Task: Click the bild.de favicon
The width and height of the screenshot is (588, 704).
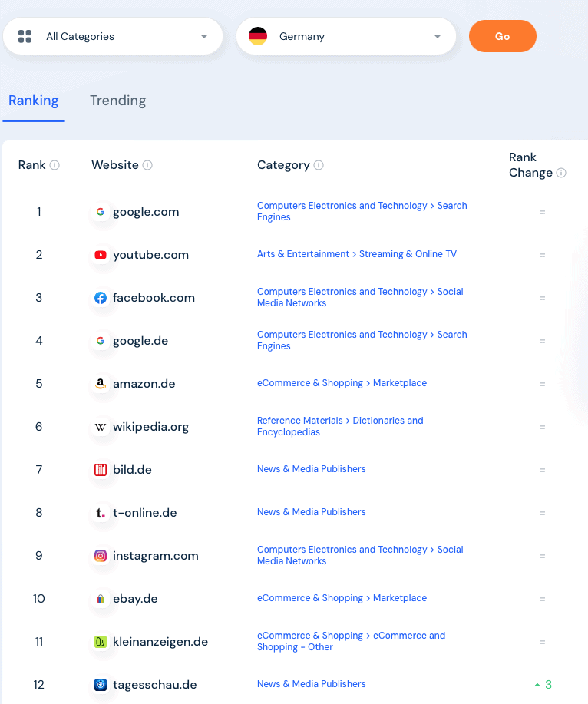Action: point(101,470)
